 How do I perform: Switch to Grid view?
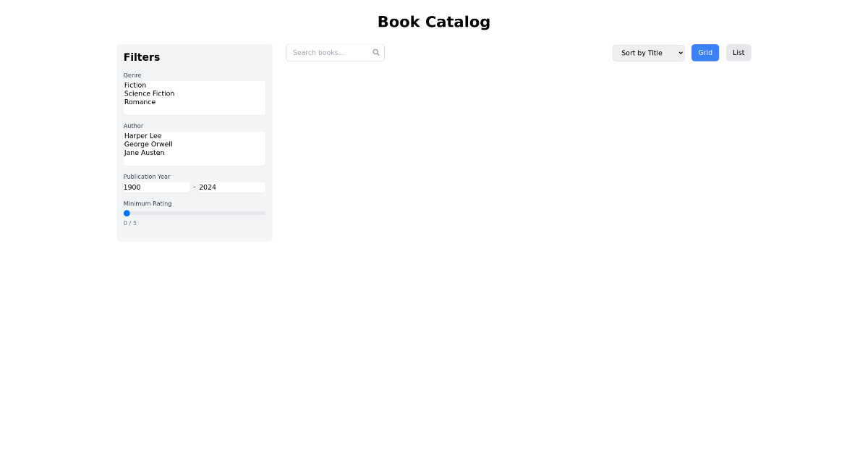coord(705,52)
